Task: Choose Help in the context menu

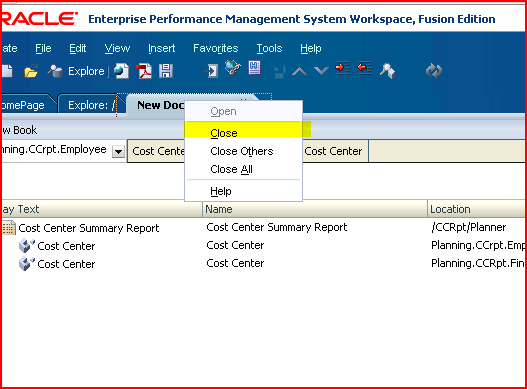Action: (244, 191)
